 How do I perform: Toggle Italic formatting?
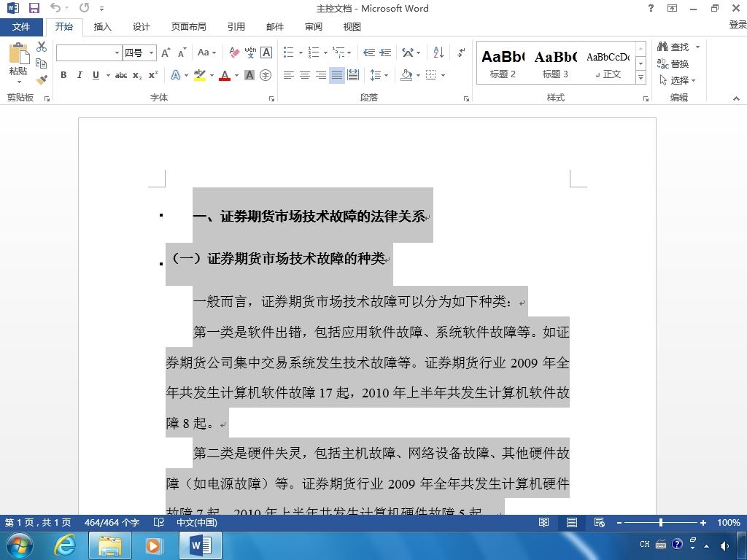click(x=80, y=75)
